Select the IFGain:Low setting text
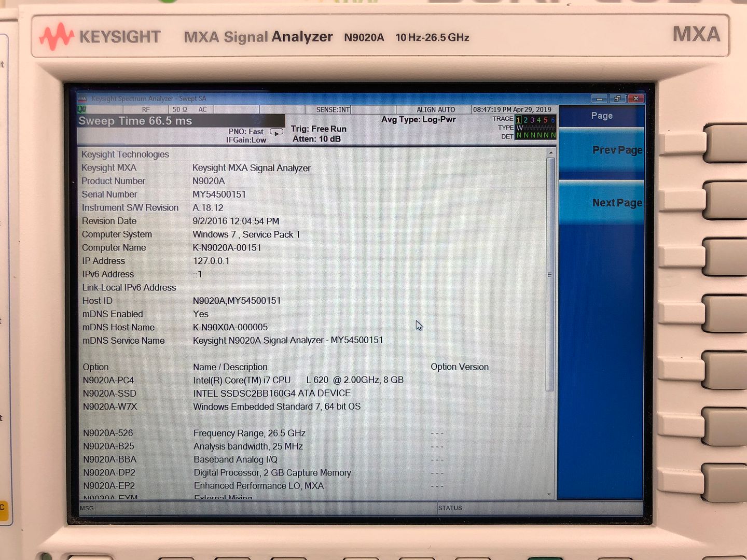 pyautogui.click(x=246, y=140)
